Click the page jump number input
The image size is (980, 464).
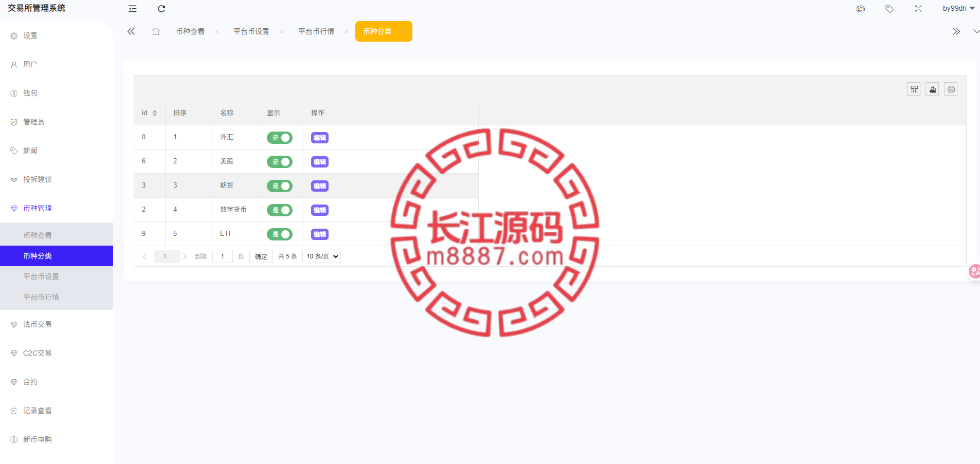pyautogui.click(x=223, y=256)
